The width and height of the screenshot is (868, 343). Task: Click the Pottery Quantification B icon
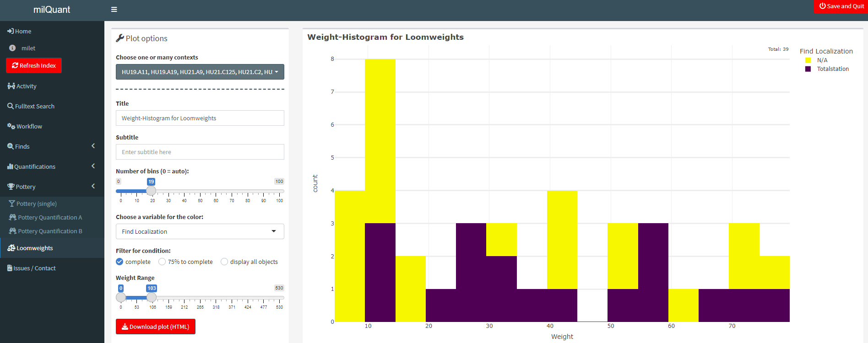(x=13, y=231)
